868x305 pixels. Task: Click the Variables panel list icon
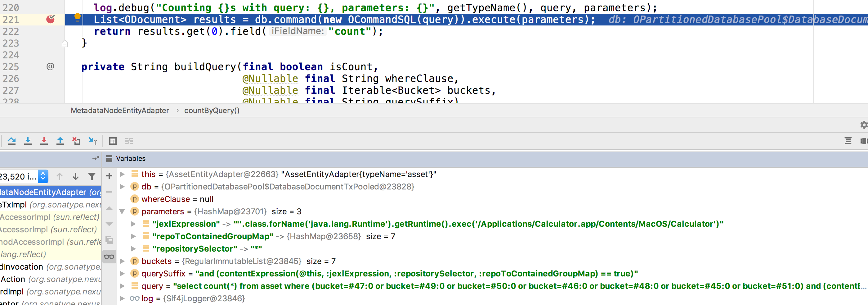109,159
